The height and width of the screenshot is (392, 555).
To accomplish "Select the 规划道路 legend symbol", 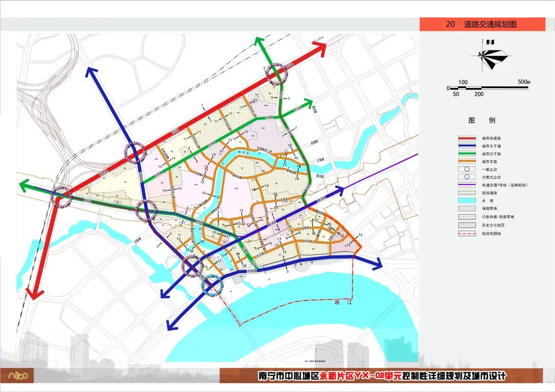I will 467,192.
